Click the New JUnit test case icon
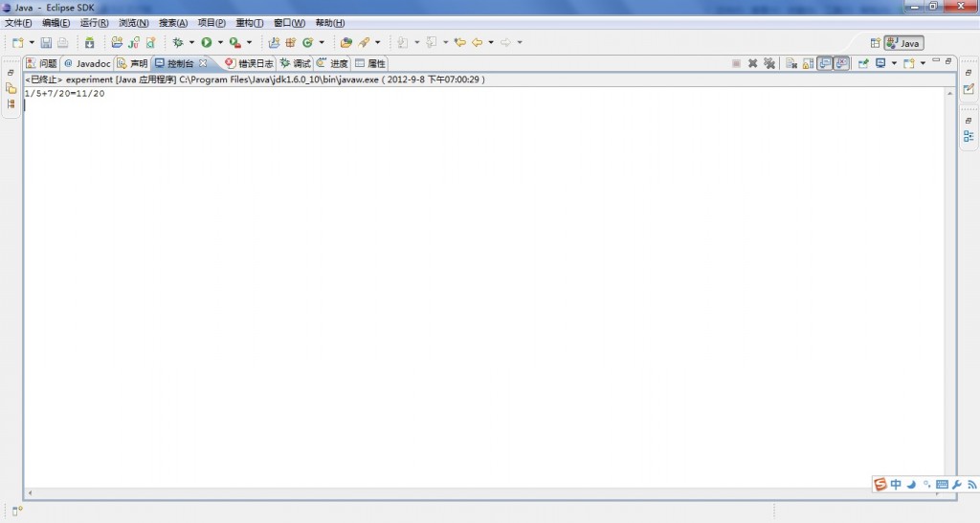The height and width of the screenshot is (523, 980). point(134,42)
